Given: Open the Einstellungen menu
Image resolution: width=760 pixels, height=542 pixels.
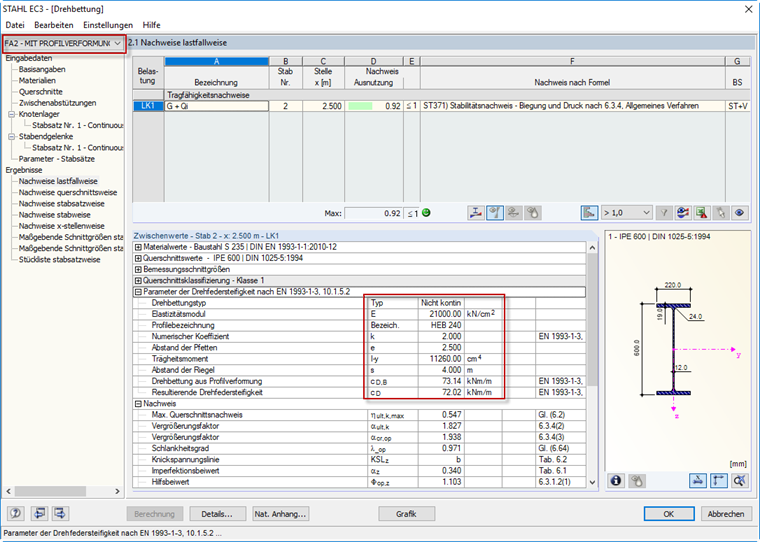Looking at the screenshot, I should [x=108, y=25].
